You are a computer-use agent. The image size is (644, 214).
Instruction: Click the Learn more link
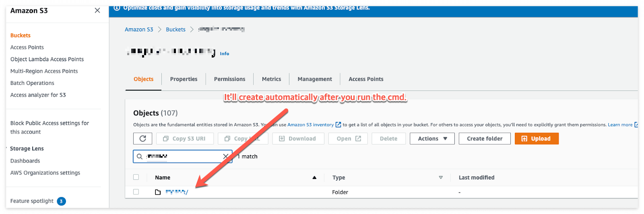tap(620, 125)
